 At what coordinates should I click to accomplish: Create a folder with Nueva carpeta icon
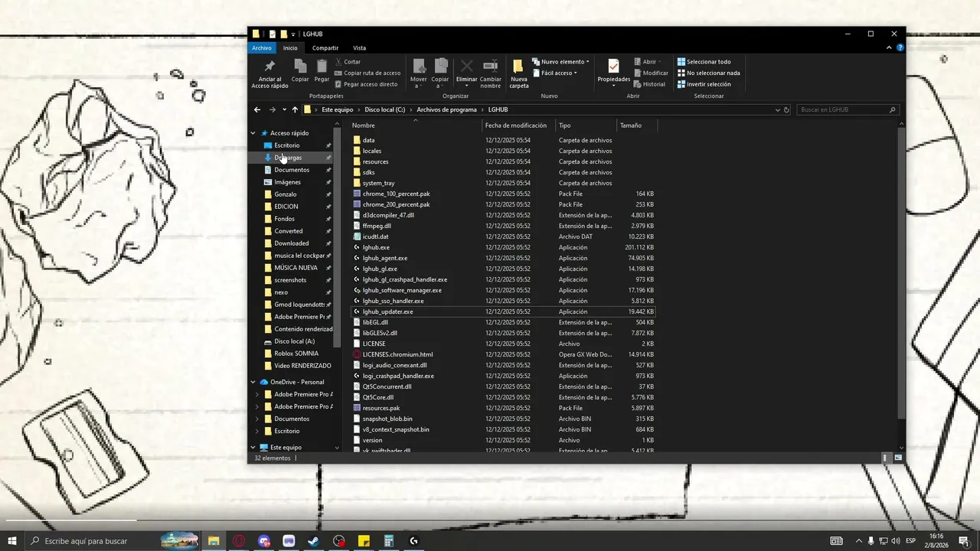point(518,67)
